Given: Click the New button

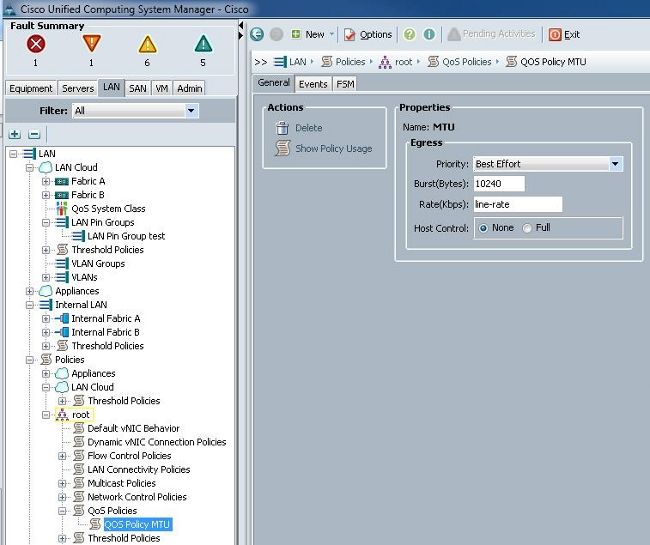Looking at the screenshot, I should coord(308,34).
